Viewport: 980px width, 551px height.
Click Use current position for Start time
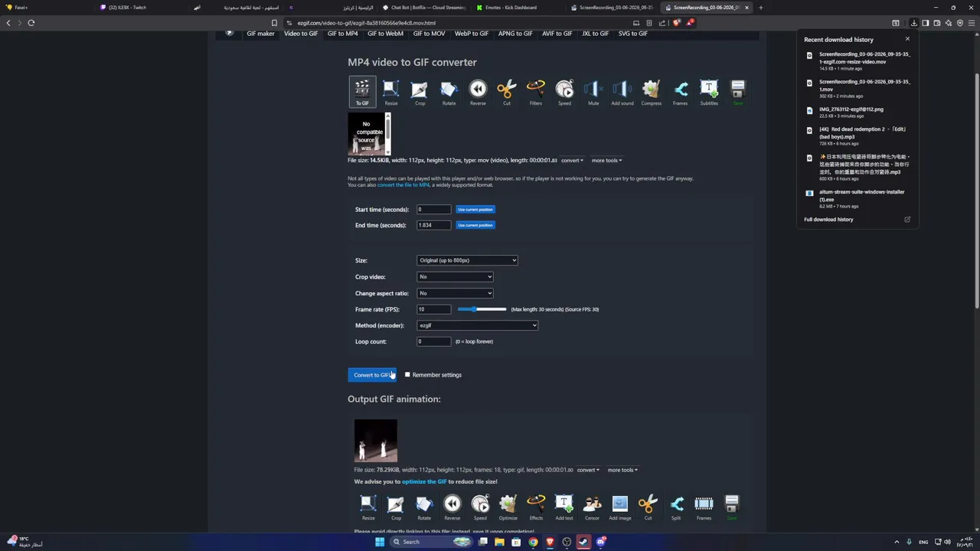pos(475,210)
